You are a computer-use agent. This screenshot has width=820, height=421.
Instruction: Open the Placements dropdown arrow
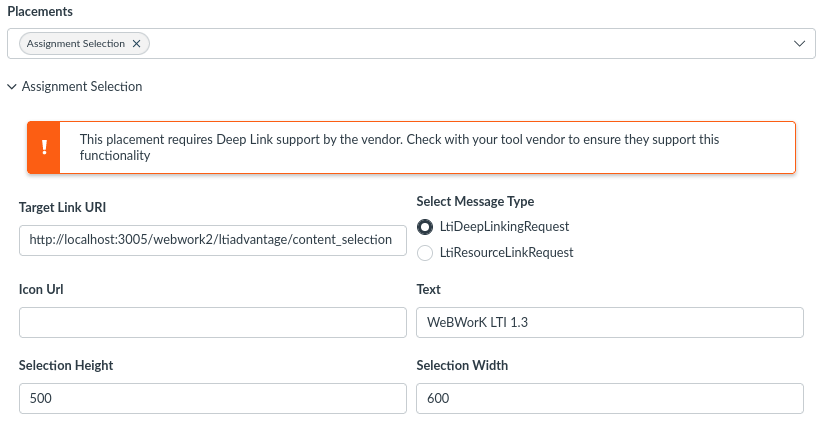click(799, 43)
